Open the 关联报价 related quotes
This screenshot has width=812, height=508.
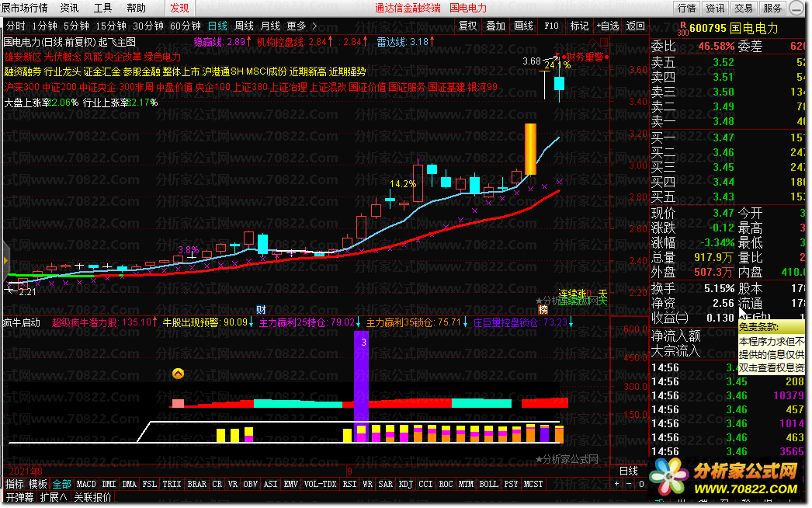[x=92, y=497]
